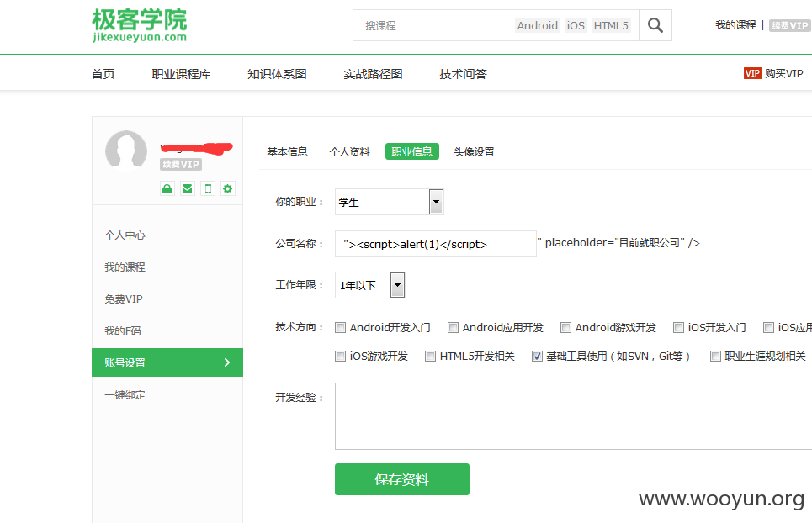This screenshot has height=523, width=812.
Task: Switch to 个人资料 tab
Action: click(349, 151)
